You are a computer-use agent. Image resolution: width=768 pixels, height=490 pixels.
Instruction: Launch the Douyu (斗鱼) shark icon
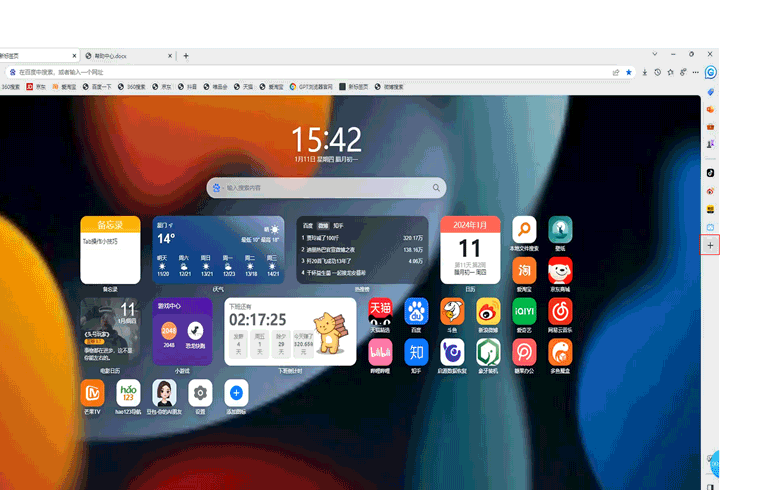pyautogui.click(x=452, y=311)
